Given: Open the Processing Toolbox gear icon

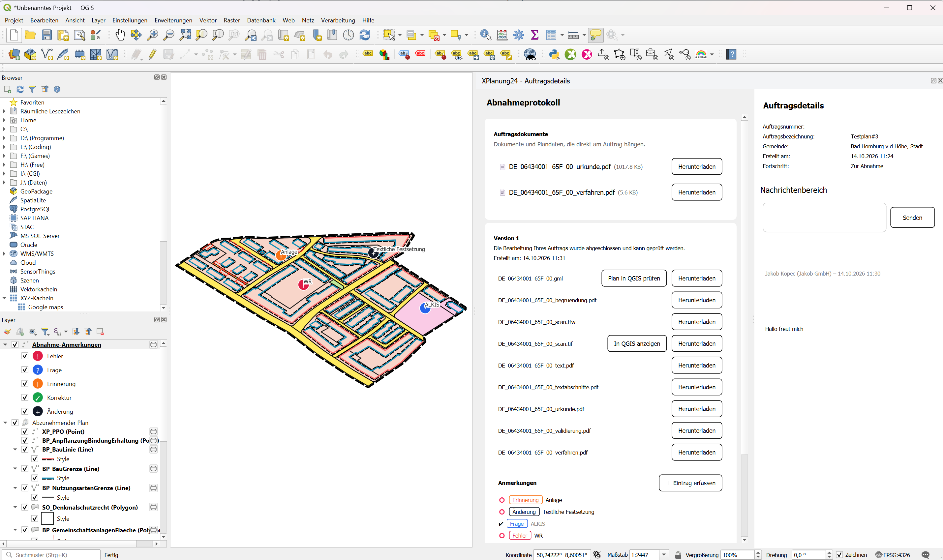Looking at the screenshot, I should (519, 35).
